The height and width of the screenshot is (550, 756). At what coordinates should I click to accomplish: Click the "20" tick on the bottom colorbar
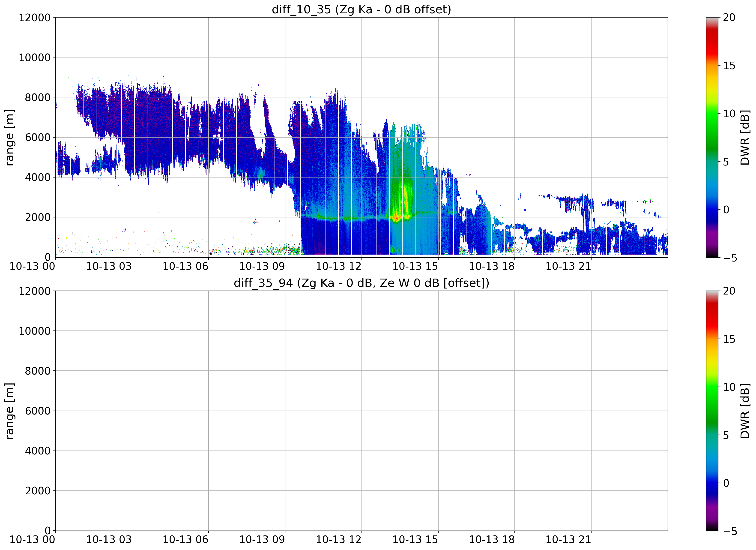click(x=729, y=291)
